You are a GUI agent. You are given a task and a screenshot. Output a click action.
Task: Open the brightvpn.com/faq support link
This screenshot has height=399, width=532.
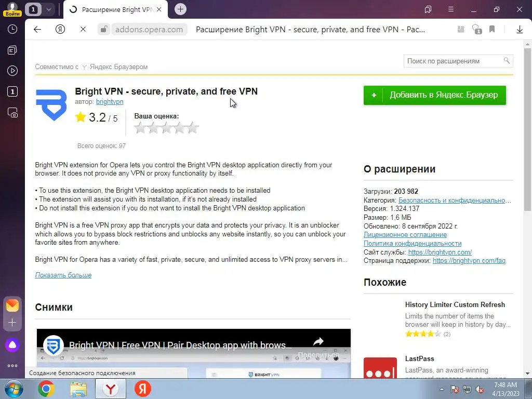[x=469, y=261]
